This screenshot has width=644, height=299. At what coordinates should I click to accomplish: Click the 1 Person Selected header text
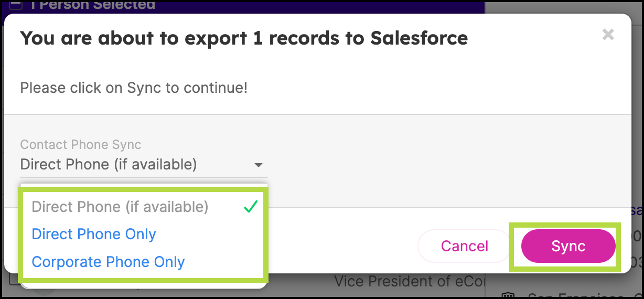93,5
